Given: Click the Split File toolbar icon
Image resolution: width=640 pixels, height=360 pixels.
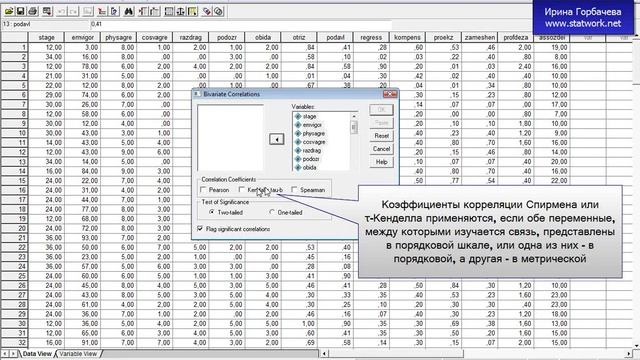Looking at the screenshot, I should 169,11.
